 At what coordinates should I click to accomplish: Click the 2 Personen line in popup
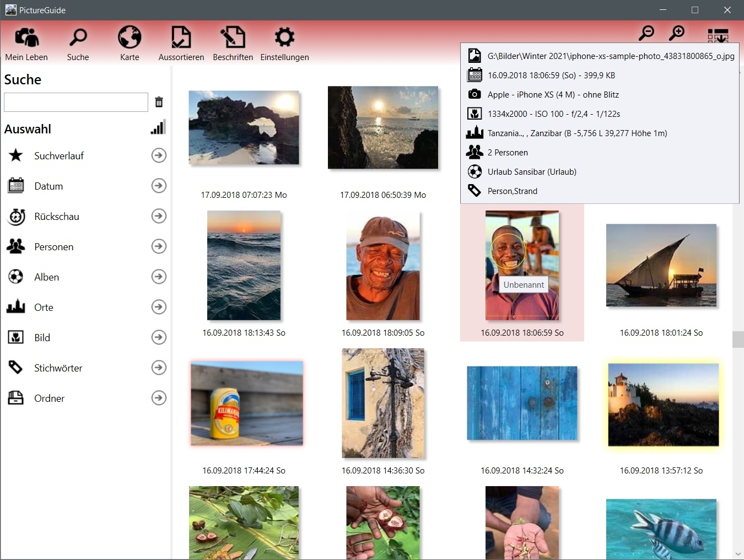(x=508, y=153)
